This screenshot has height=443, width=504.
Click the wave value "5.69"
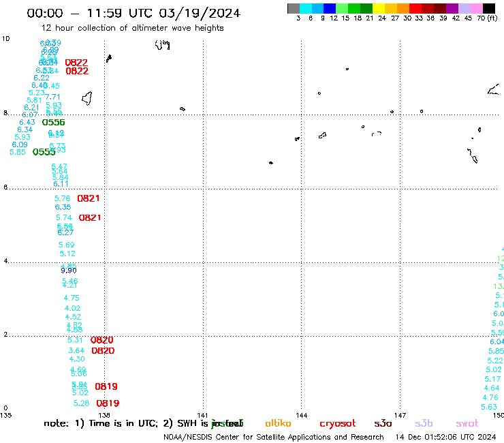point(66,245)
